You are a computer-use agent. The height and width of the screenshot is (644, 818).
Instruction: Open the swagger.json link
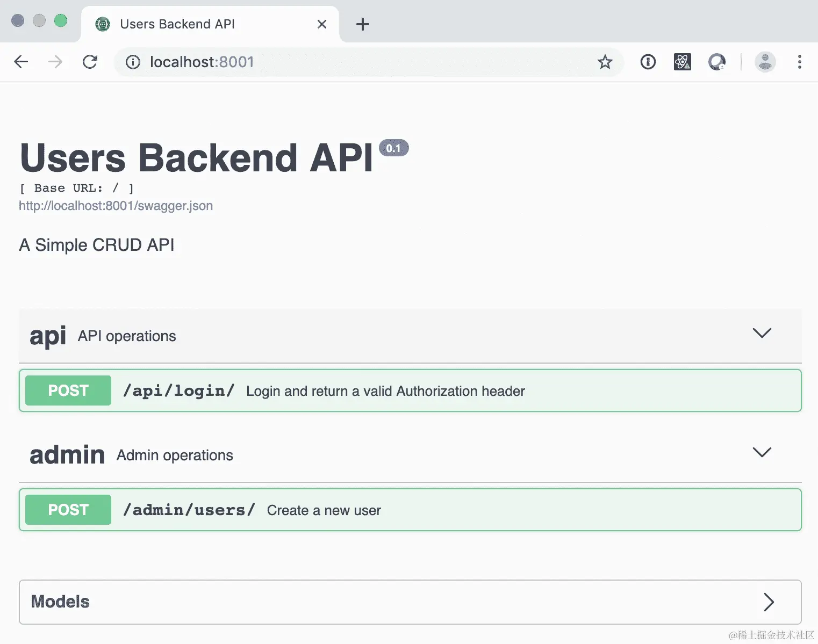tap(116, 206)
